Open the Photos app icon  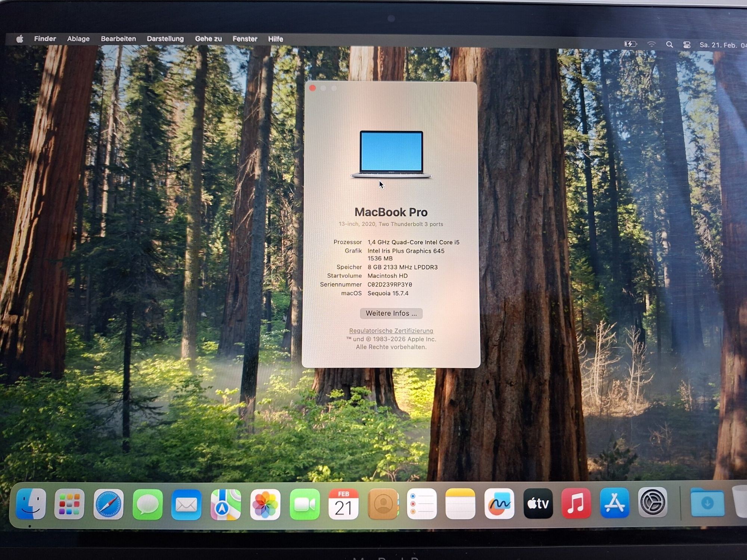pos(265,504)
